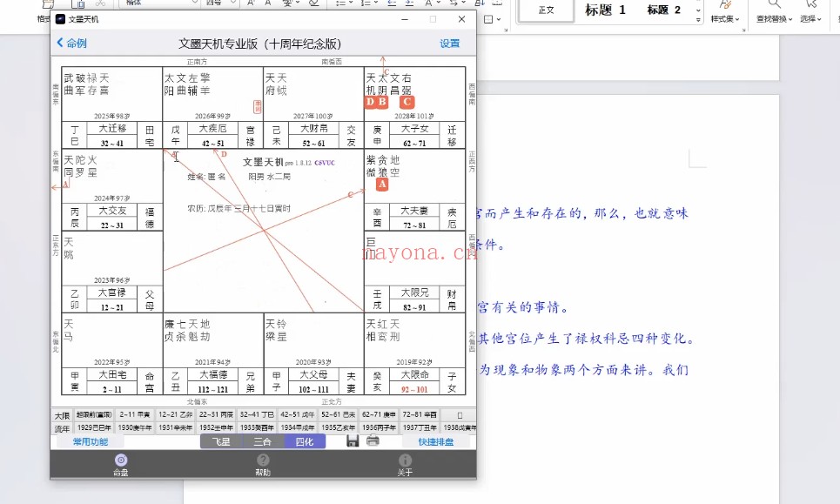Click 快捷排盘 button
This screenshot has width=840, height=504.
(x=435, y=442)
